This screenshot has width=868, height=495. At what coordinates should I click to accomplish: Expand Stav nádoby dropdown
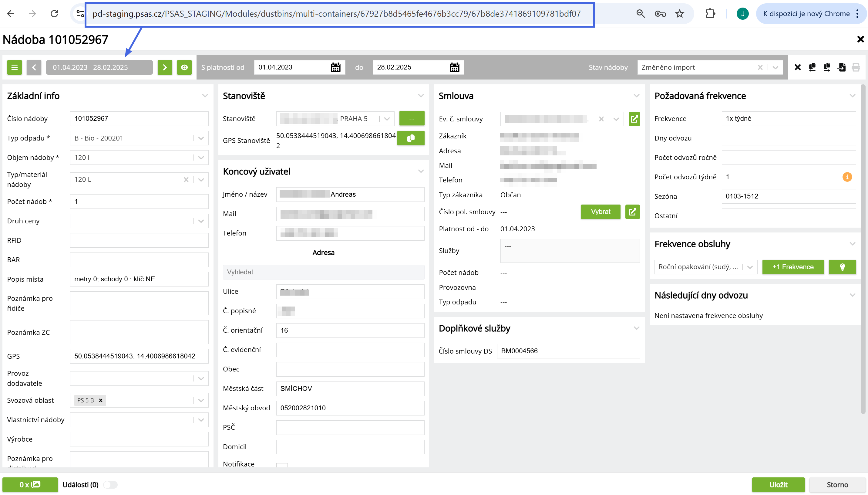point(775,67)
